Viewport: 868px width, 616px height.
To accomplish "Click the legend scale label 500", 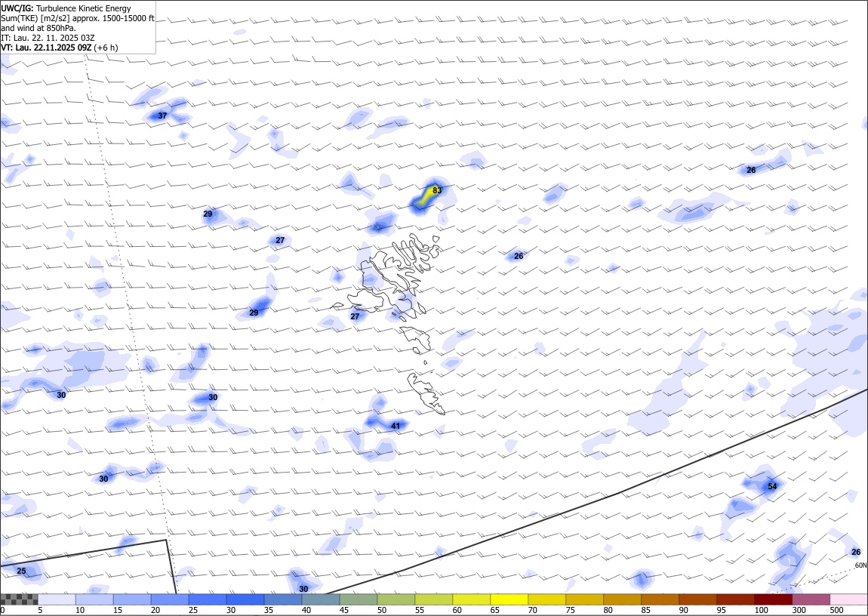I will tap(836, 610).
